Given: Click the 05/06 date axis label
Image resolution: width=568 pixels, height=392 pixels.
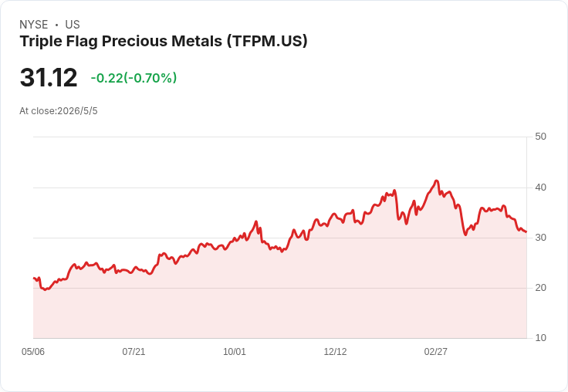Looking at the screenshot, I should pos(33,351).
